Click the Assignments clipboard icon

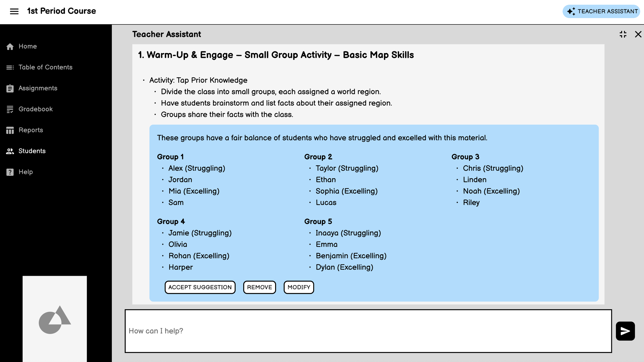click(10, 88)
